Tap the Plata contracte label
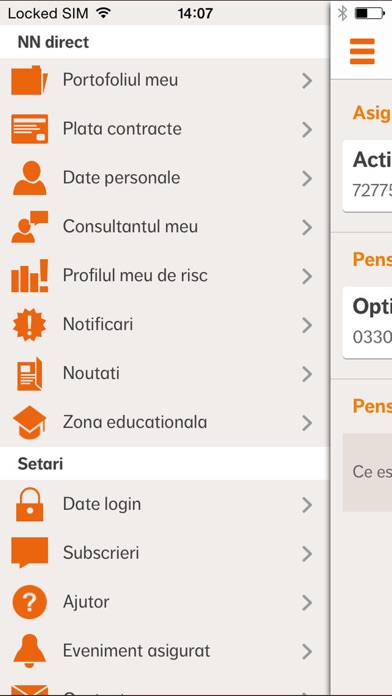The image size is (392, 696). point(122,129)
